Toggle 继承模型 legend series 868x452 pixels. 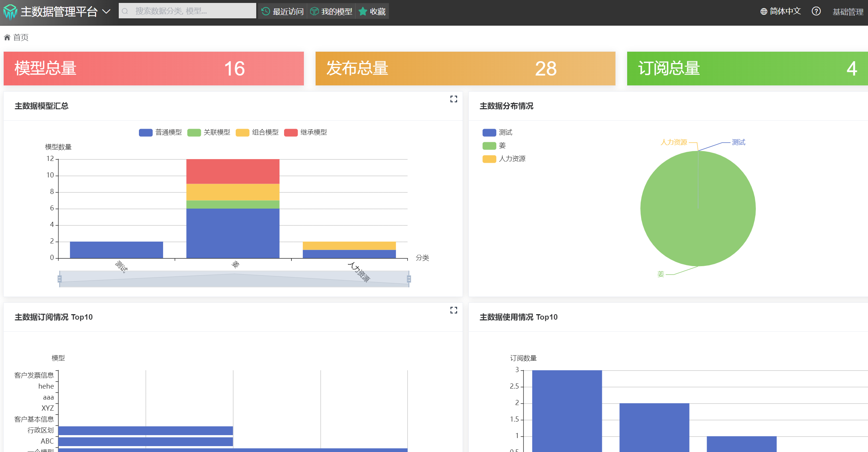tap(305, 132)
